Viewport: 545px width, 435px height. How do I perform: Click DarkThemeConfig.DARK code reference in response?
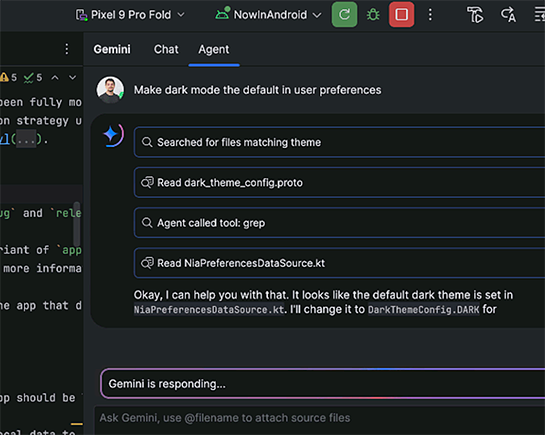click(423, 310)
